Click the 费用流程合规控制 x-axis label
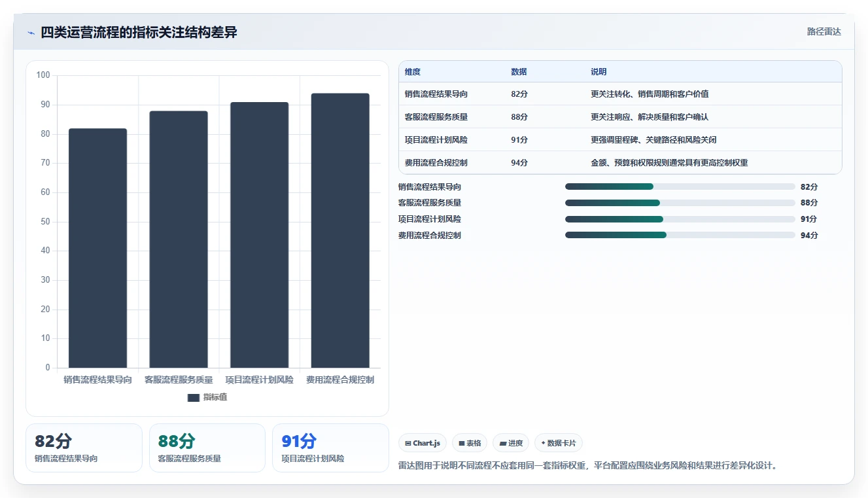Viewport: 868px width, 498px height. coord(340,380)
